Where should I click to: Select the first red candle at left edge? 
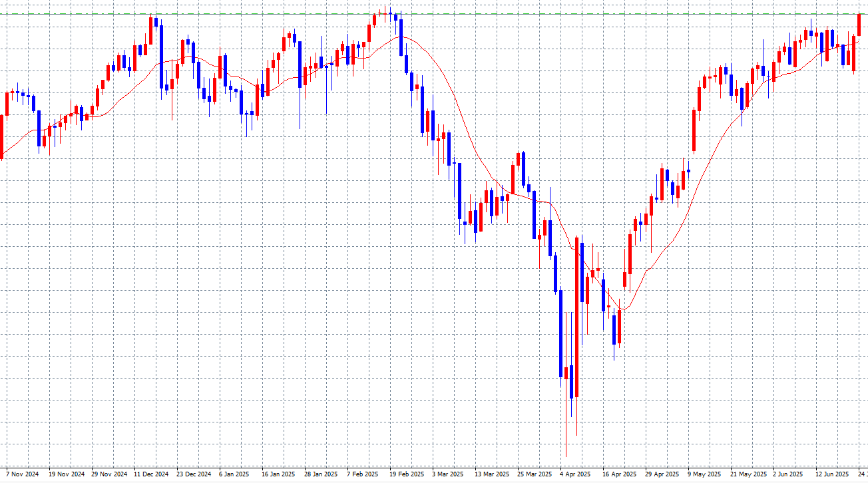[x=1, y=135]
